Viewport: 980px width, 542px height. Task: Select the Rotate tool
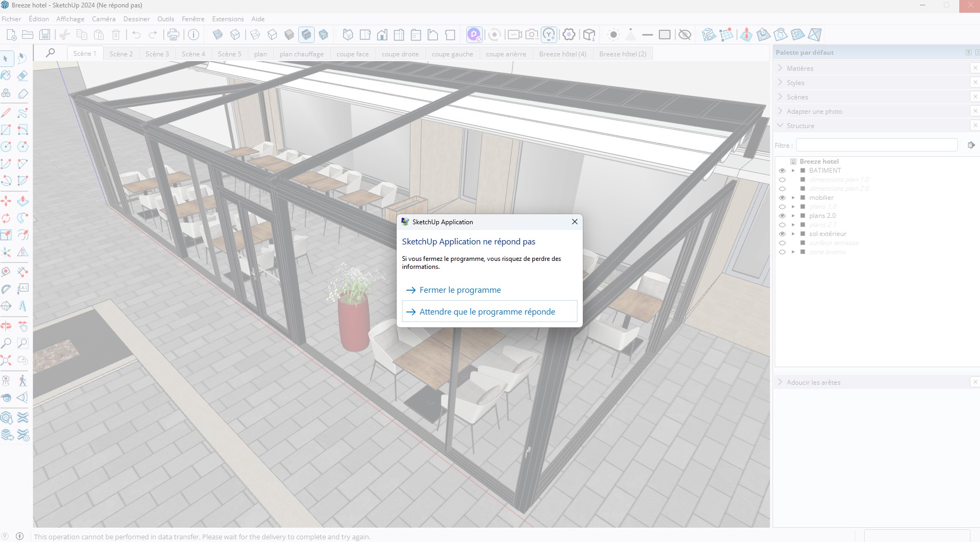(6, 218)
